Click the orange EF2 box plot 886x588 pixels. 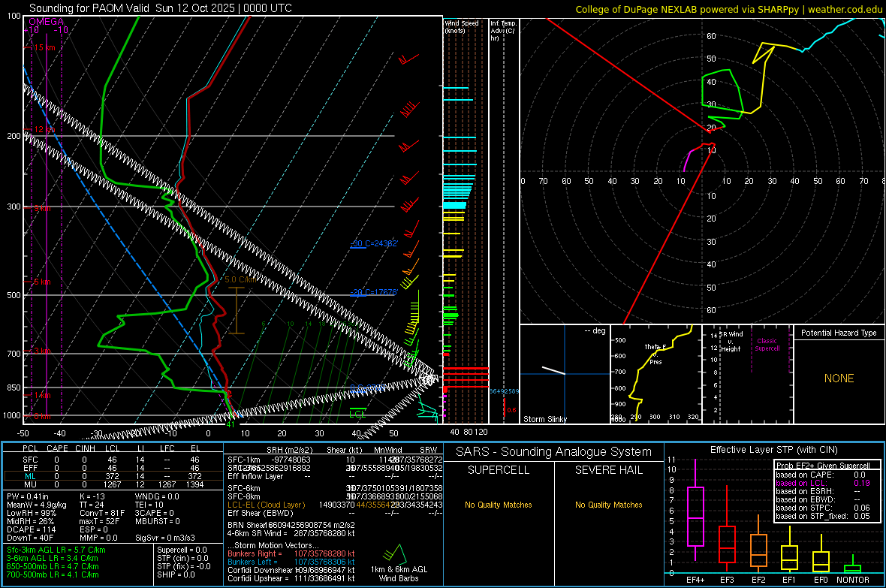click(758, 544)
